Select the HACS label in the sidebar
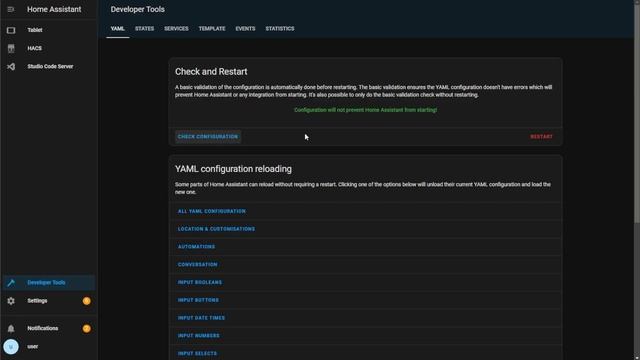Screen dimensions: 640x360 click(35, 48)
